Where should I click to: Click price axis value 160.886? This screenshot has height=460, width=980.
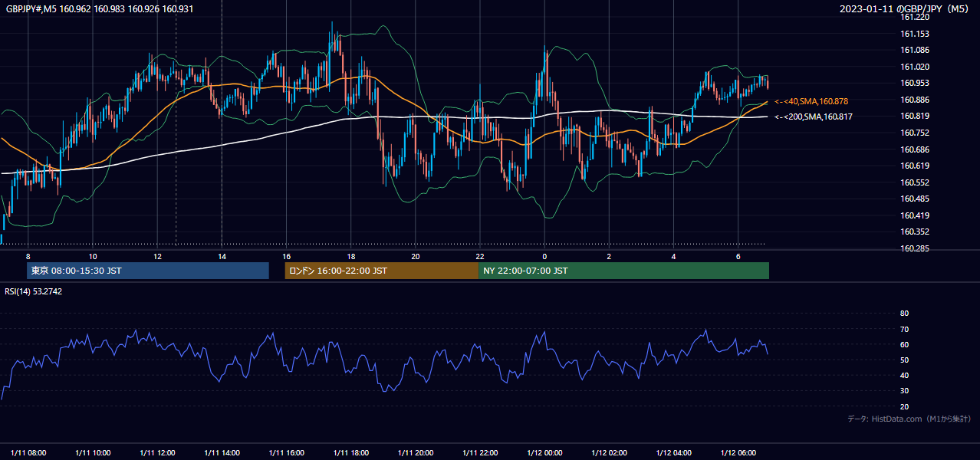(x=914, y=100)
